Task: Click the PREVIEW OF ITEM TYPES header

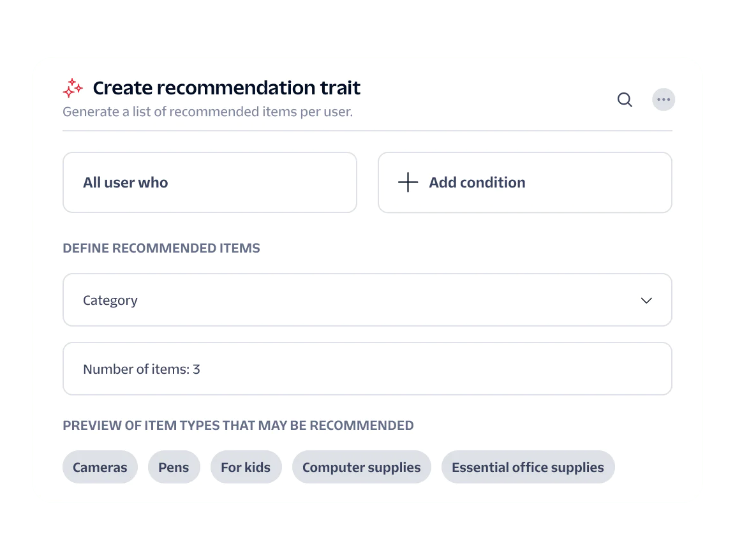Action: click(x=238, y=425)
